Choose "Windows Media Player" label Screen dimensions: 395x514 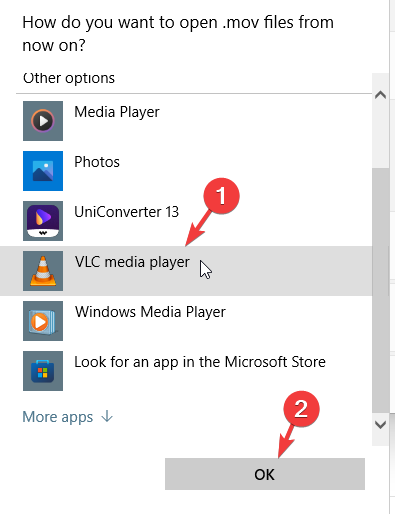150,312
